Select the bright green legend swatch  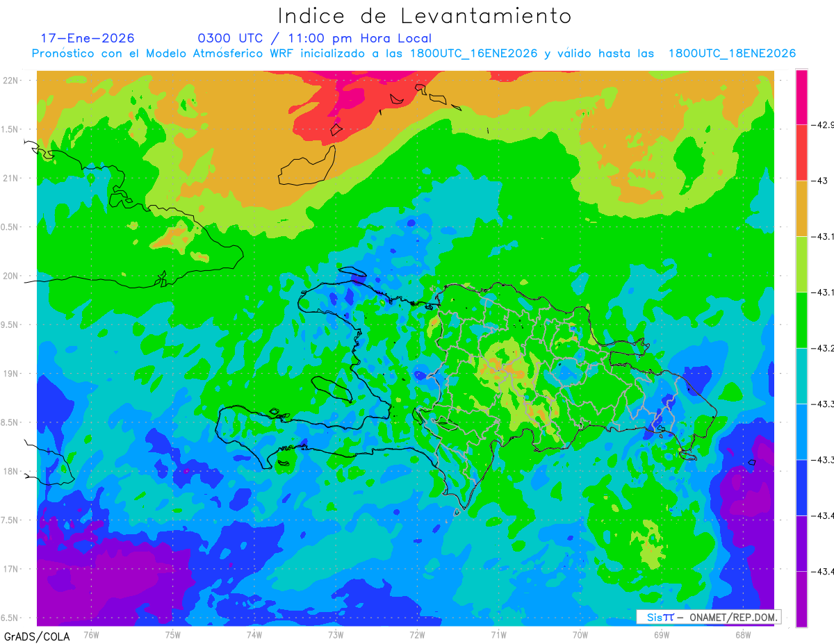(x=801, y=320)
